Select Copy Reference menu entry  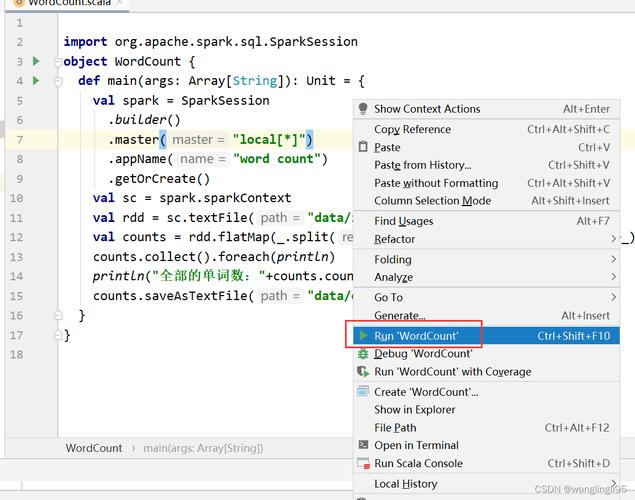pyautogui.click(x=412, y=129)
